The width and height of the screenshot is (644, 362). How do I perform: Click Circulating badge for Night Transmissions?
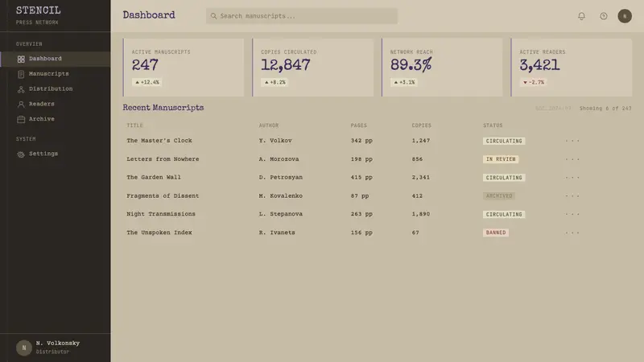[x=504, y=214]
